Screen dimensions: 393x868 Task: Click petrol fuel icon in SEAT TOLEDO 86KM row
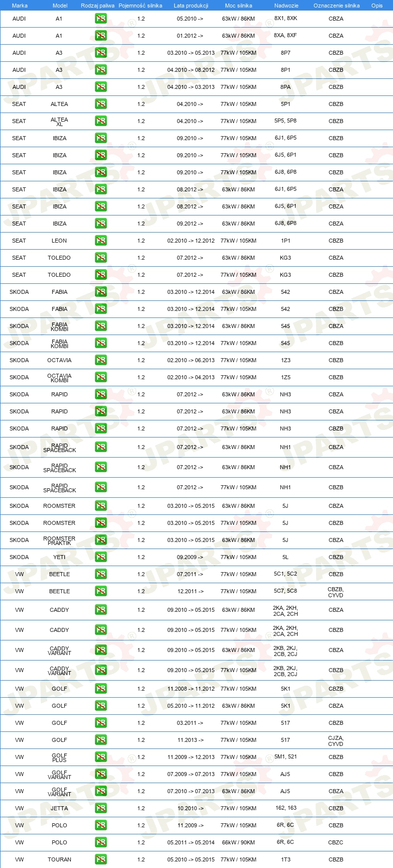[101, 258]
